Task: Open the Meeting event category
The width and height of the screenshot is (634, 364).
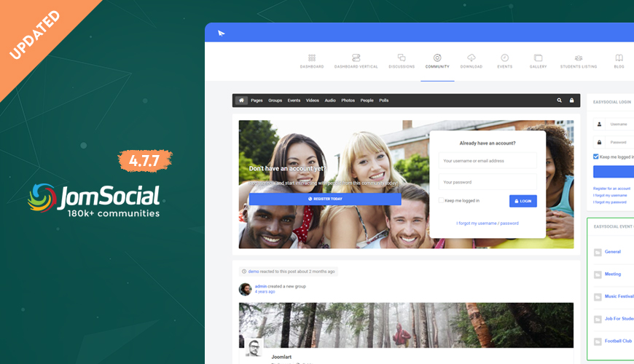Action: point(613,274)
